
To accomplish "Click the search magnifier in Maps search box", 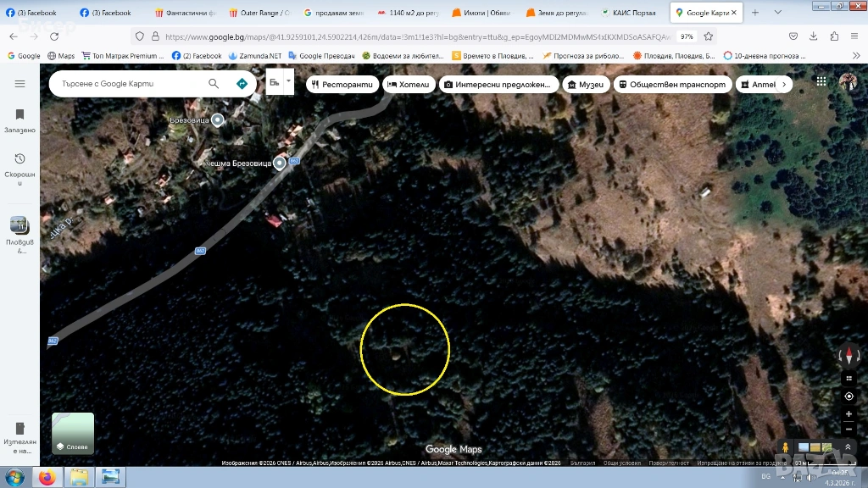I will tap(214, 84).
